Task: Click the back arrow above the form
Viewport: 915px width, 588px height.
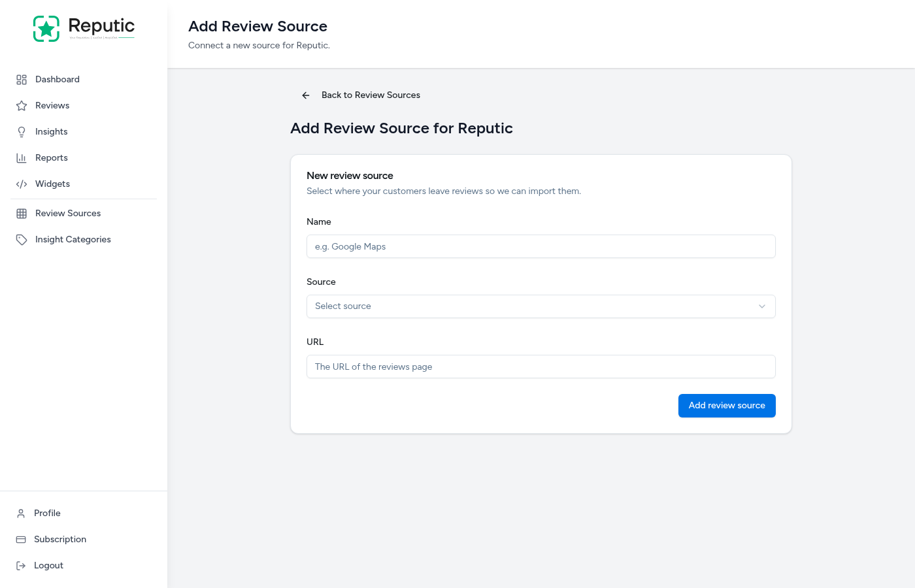Action: tap(305, 95)
